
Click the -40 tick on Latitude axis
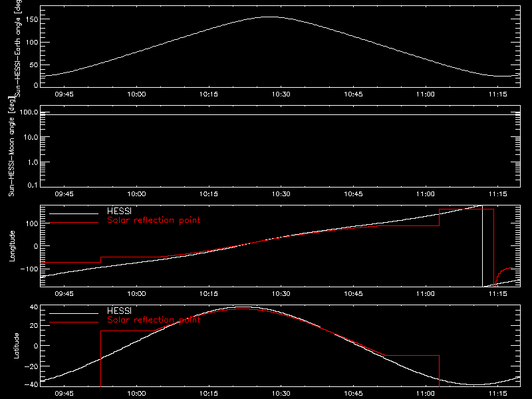click(x=31, y=385)
